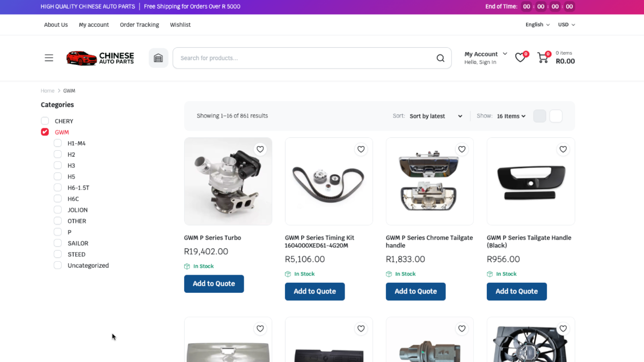
Task: Click Add to Quote for the Chrome Tailgate handle
Action: [415, 291]
